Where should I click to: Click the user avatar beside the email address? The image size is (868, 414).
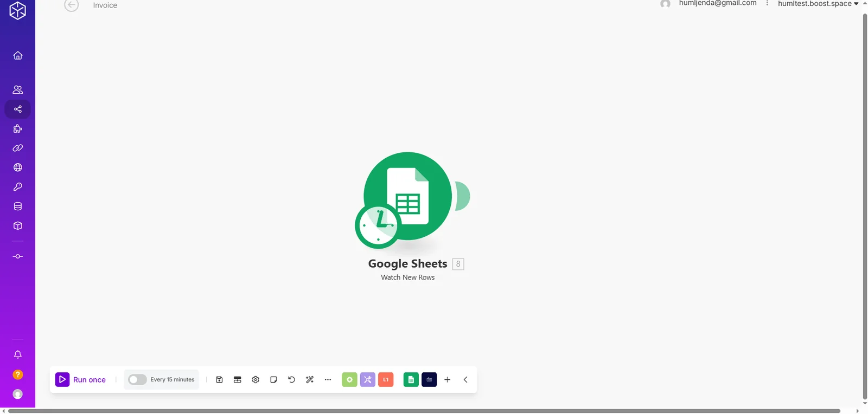point(665,4)
